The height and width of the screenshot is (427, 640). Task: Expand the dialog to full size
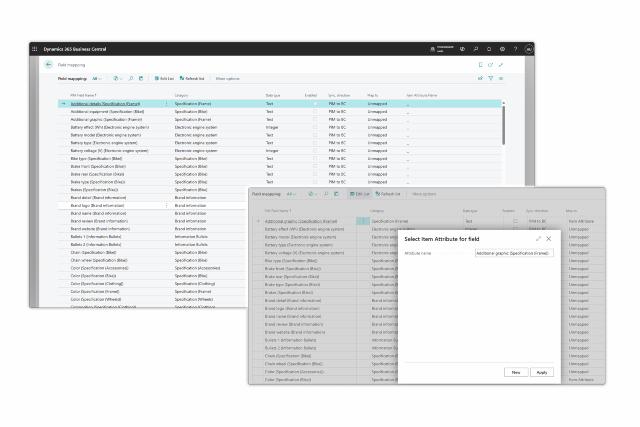tap(538, 239)
